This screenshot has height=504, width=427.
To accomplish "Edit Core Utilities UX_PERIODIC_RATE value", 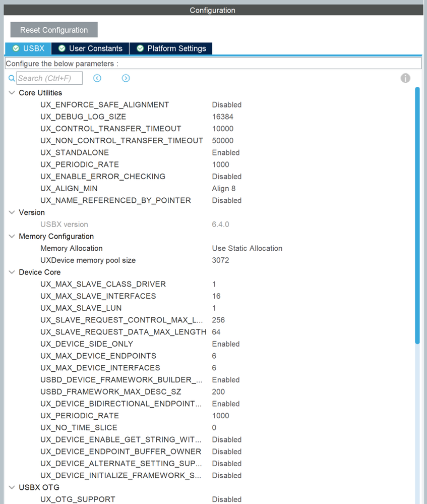I will pyautogui.click(x=220, y=164).
